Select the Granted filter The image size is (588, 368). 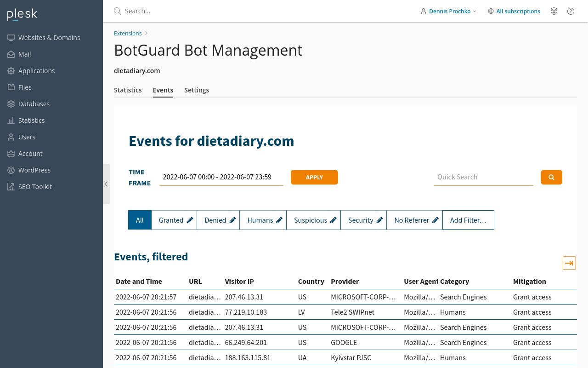(171, 220)
